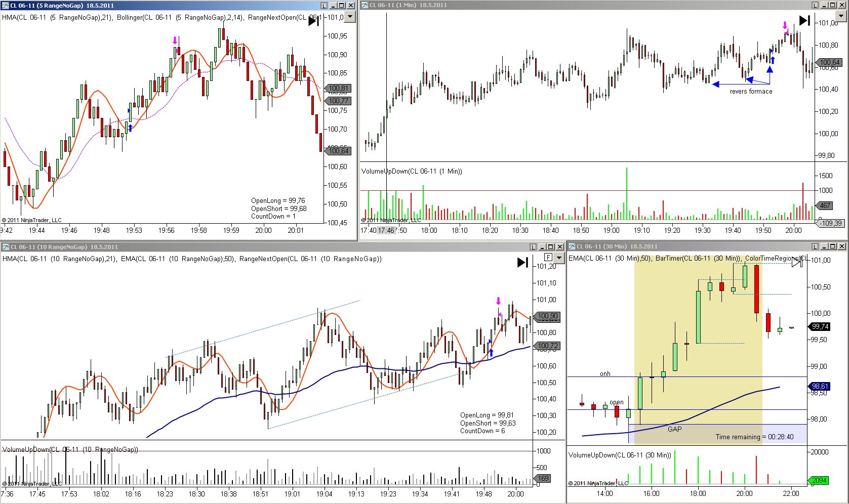Viewport: 849px width, 504px height.
Task: Open the dropdown arrow in the 1 Min chart
Action: pos(841,16)
